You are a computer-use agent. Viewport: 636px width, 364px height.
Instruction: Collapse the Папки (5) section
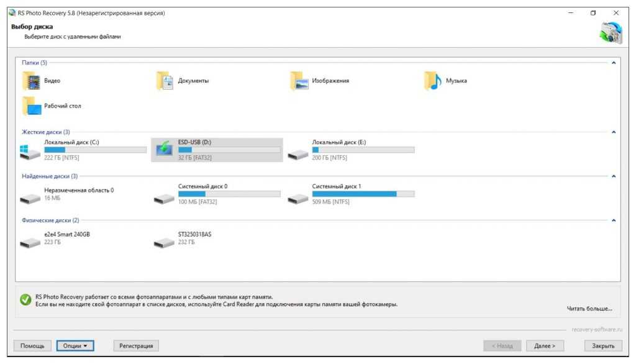click(x=614, y=63)
